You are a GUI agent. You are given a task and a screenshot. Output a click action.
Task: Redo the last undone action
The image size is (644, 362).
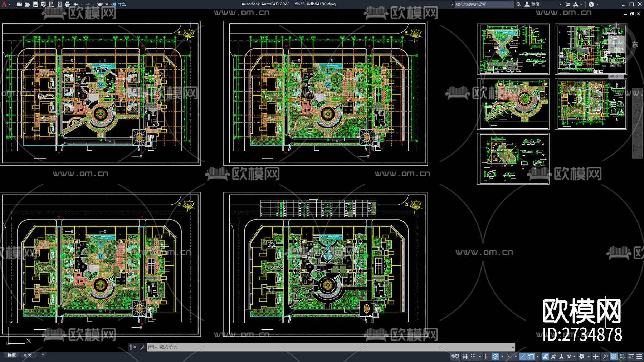(88, 4)
